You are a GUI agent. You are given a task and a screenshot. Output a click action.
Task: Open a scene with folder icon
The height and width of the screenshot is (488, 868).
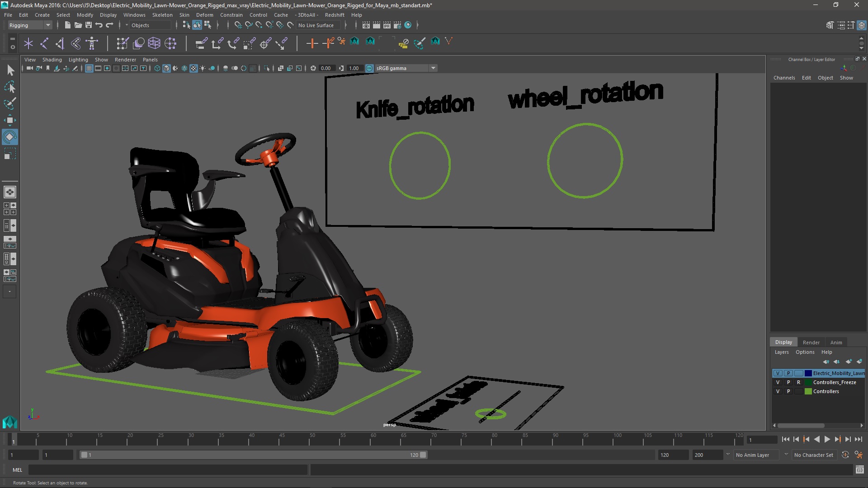[x=78, y=25]
